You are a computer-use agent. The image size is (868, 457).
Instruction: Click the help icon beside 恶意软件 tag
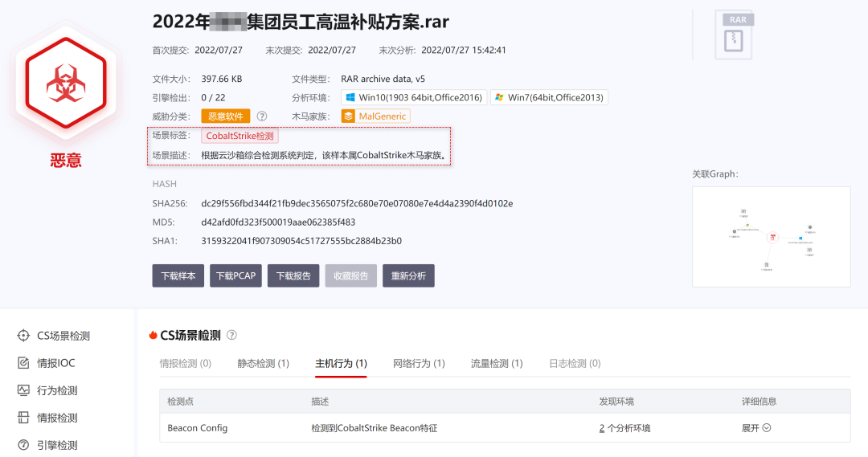pos(262,116)
